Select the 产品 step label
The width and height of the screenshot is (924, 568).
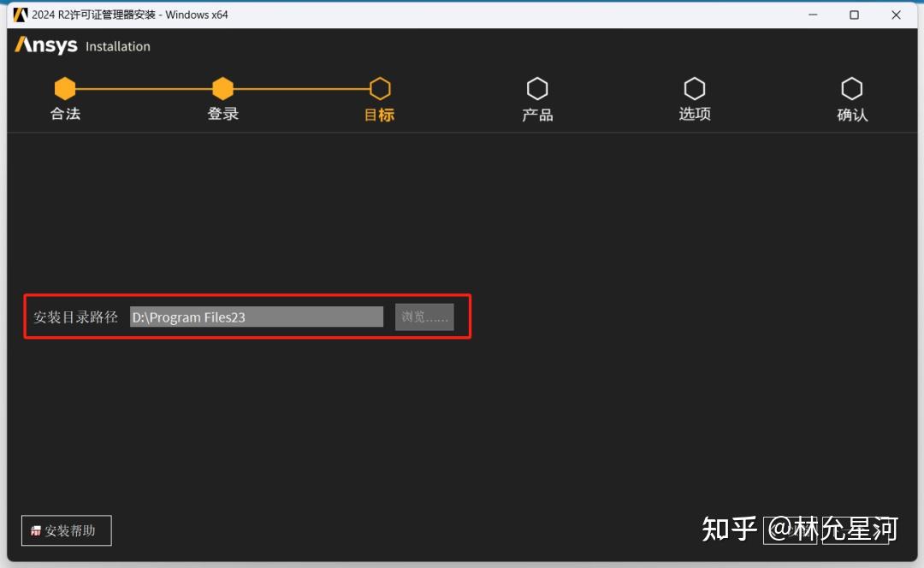(x=537, y=112)
